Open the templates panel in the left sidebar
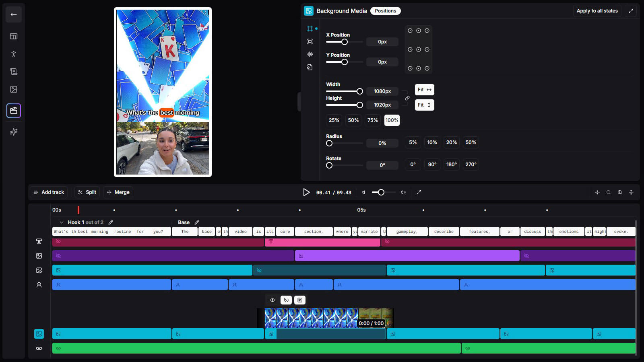644x362 pixels. pos(13,36)
